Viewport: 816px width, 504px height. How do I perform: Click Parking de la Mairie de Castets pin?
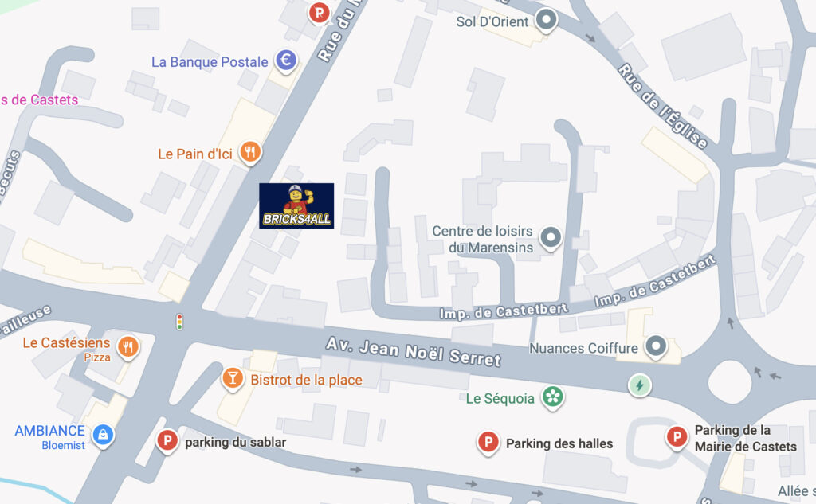click(677, 437)
